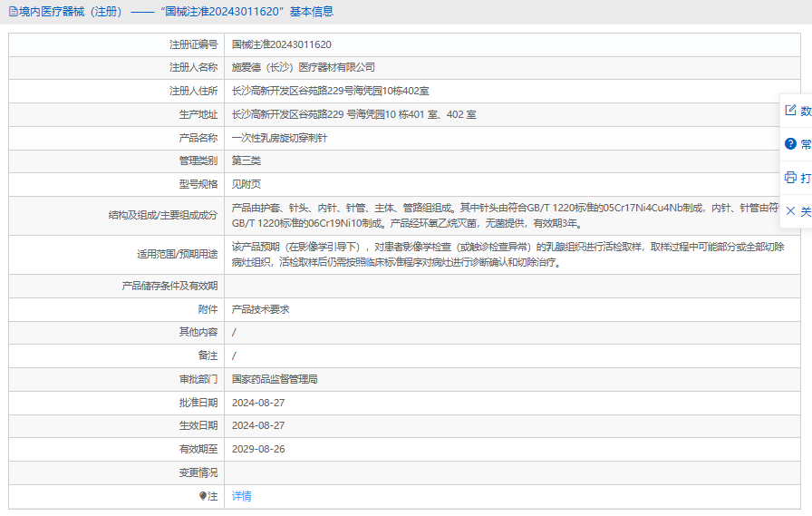Click the 变更情况 row label
This screenshot has width=812, height=516.
point(198,472)
